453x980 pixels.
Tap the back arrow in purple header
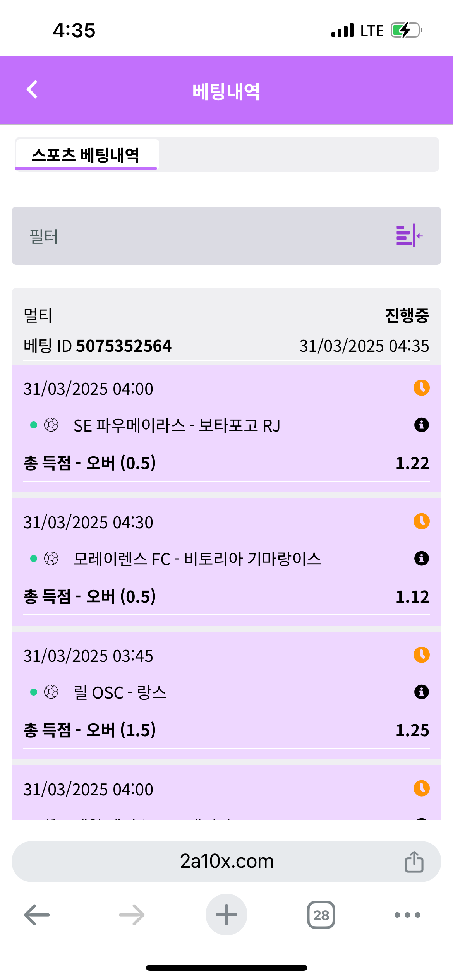click(x=33, y=90)
